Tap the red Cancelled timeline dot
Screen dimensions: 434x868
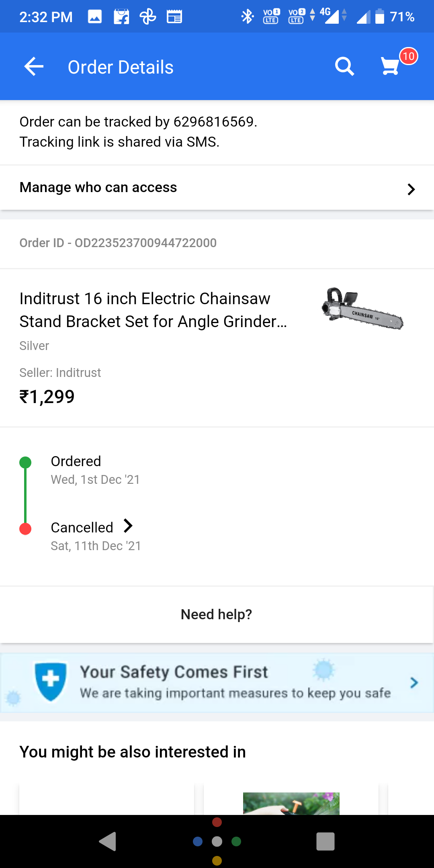[25, 529]
